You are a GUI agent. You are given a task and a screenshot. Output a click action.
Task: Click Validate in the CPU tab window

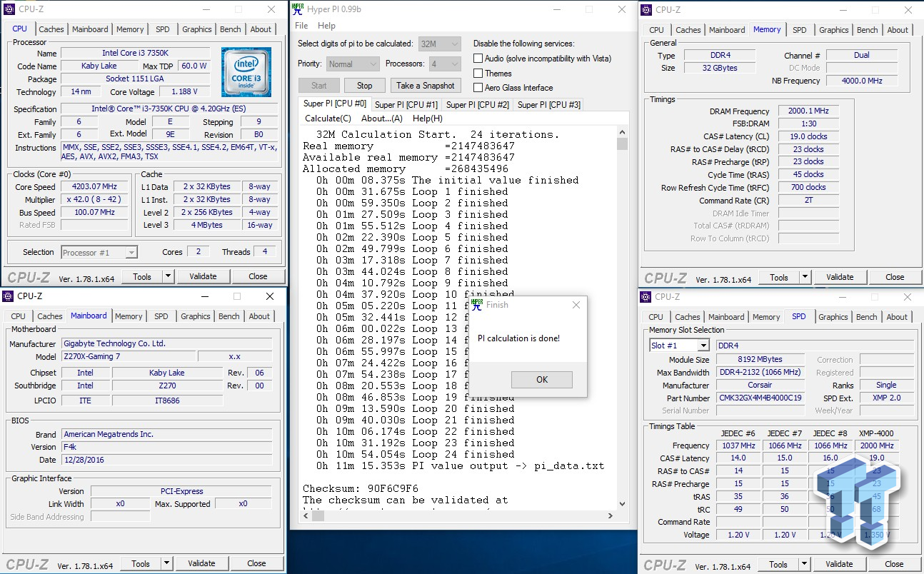(x=203, y=276)
